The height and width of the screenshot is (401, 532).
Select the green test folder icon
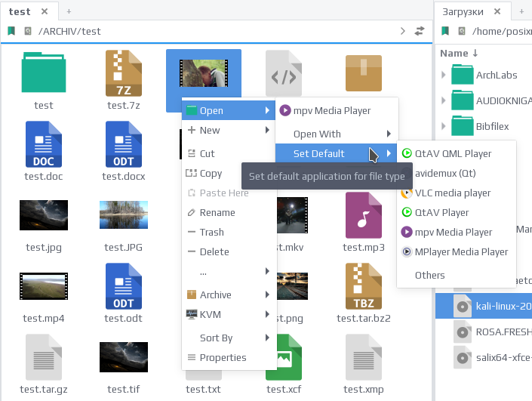[44, 72]
